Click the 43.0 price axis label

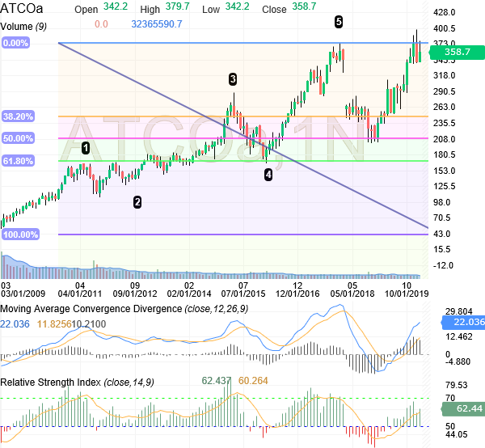pyautogui.click(x=442, y=235)
